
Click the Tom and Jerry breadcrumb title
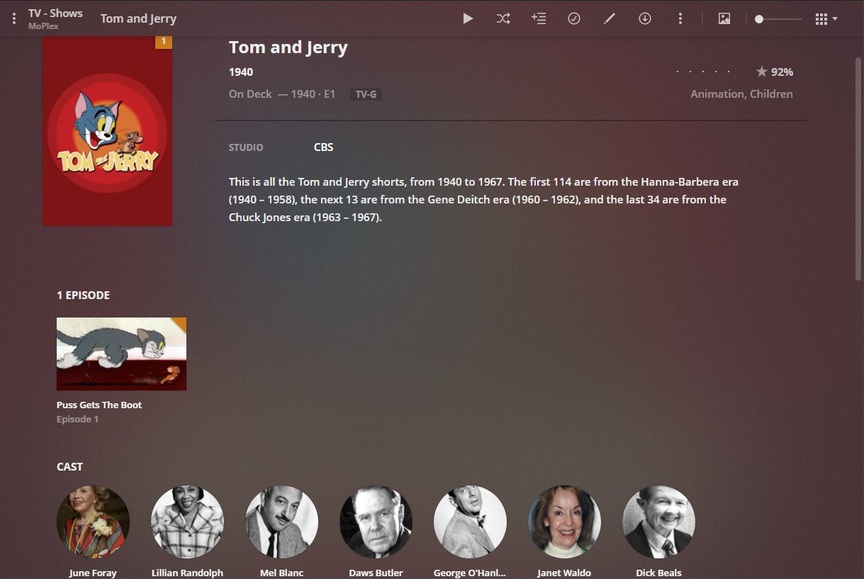[x=138, y=19]
